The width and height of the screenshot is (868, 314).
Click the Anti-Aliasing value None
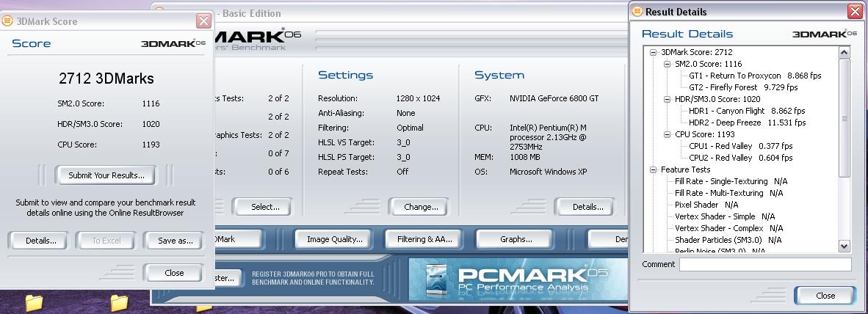[x=406, y=113]
